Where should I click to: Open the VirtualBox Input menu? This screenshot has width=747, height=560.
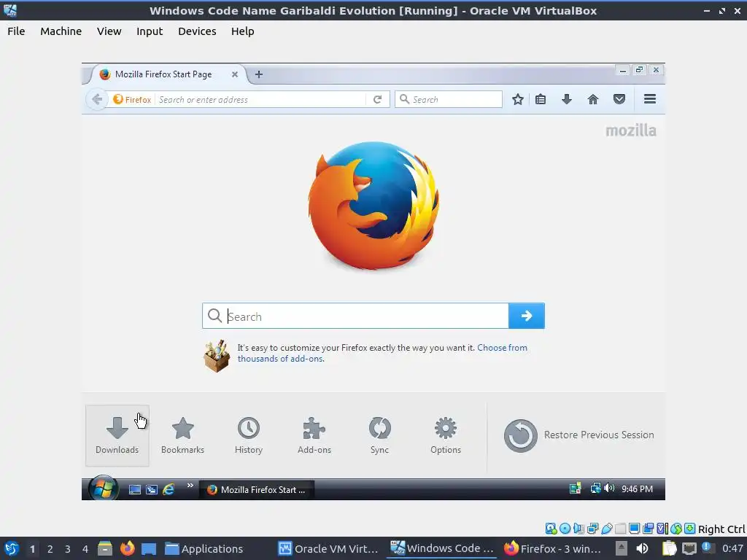(x=150, y=31)
